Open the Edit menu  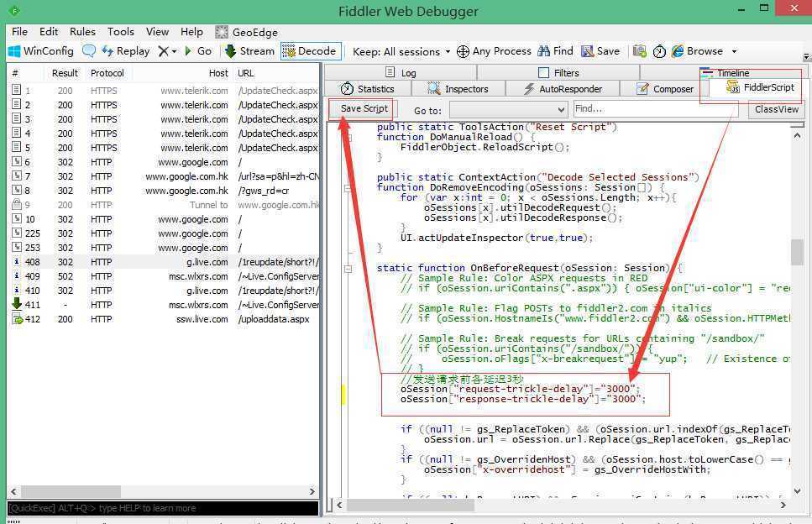[49, 32]
